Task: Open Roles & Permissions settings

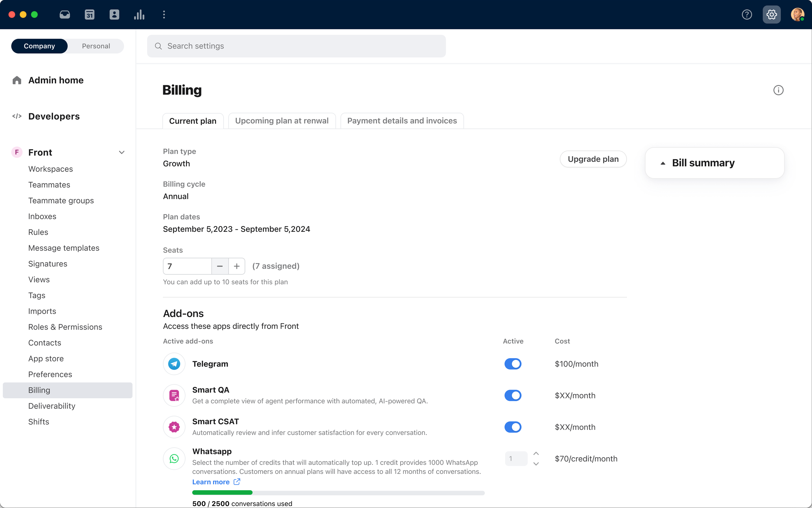Action: coord(65,327)
